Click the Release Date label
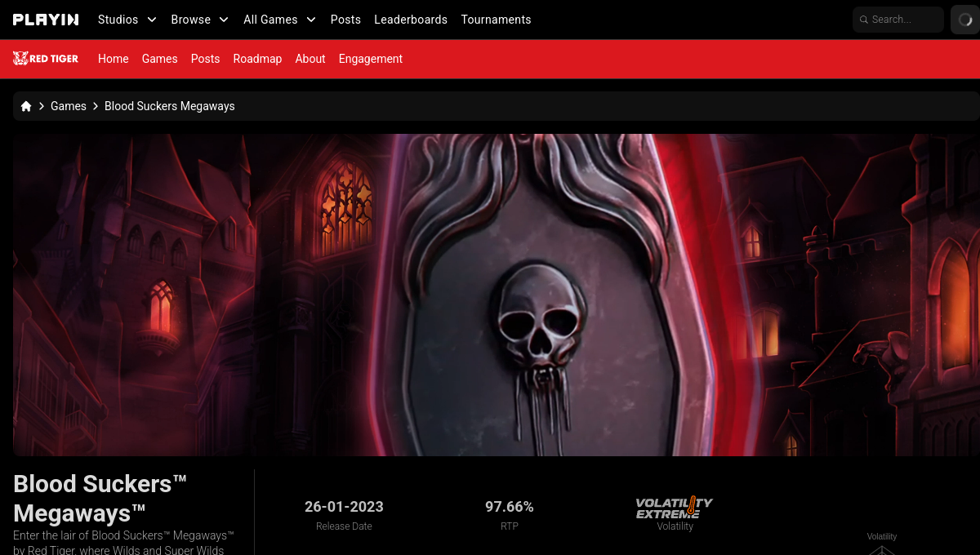 coord(344,526)
